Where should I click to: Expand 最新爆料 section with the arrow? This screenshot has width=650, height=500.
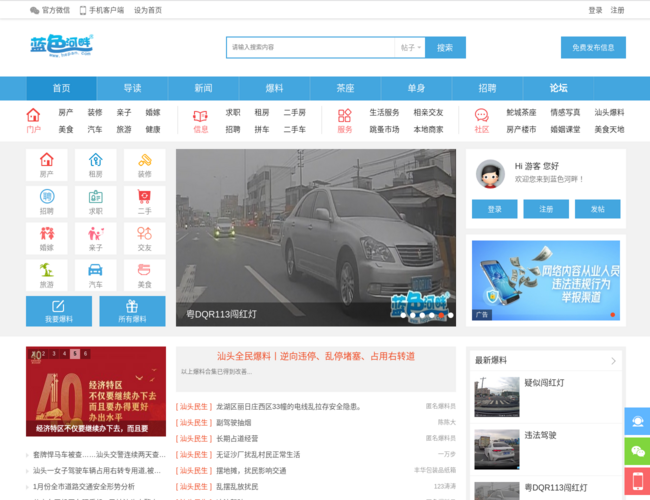pos(613,360)
